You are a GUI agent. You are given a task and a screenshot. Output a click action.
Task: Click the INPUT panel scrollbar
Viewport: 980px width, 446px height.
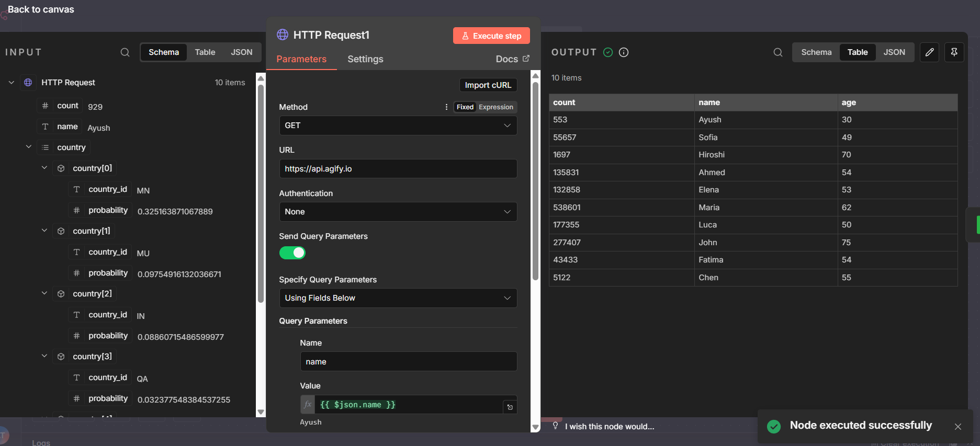(261, 193)
